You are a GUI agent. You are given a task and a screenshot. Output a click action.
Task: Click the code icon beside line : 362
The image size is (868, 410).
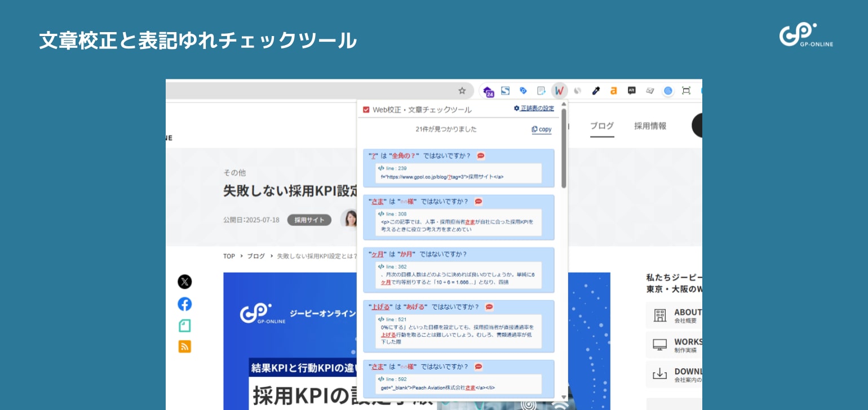coord(381,267)
